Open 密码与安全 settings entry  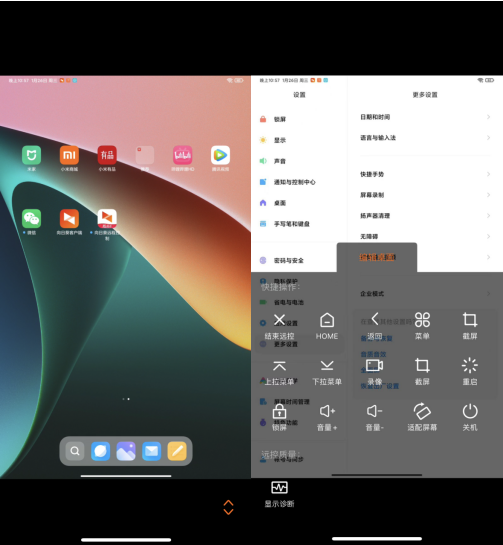pyautogui.click(x=299, y=260)
